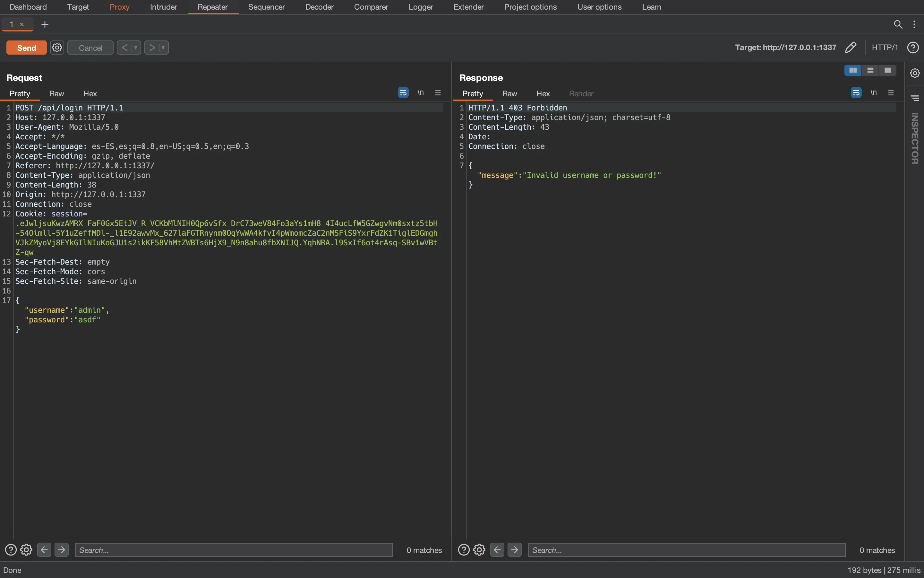Switch to the Proxy tab

tap(119, 7)
